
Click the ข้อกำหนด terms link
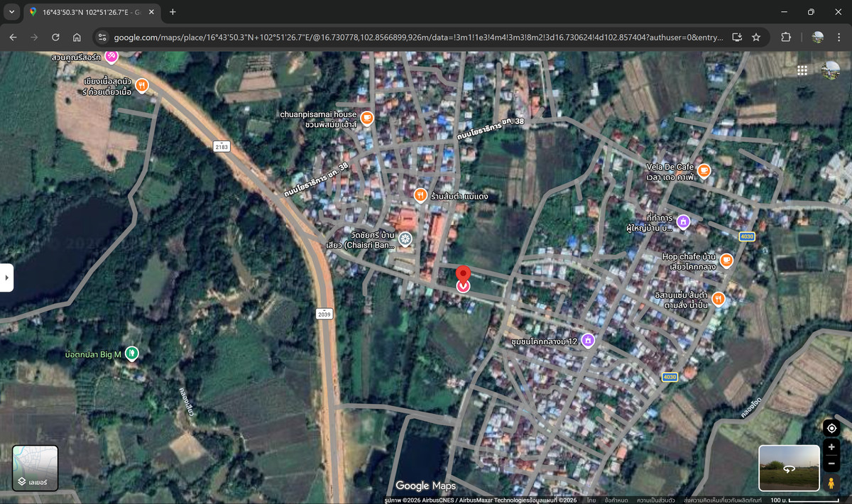pyautogui.click(x=616, y=500)
